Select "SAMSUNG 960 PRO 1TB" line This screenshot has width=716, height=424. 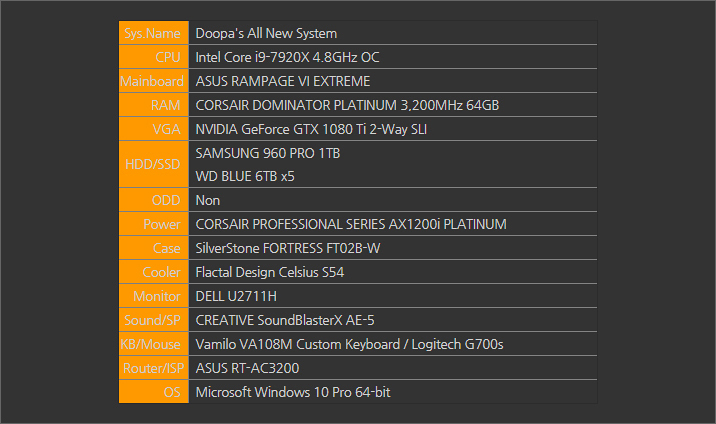(x=268, y=153)
